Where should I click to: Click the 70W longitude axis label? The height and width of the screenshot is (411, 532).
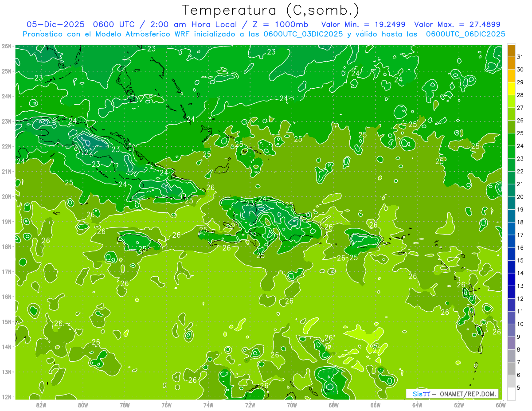[x=292, y=405]
